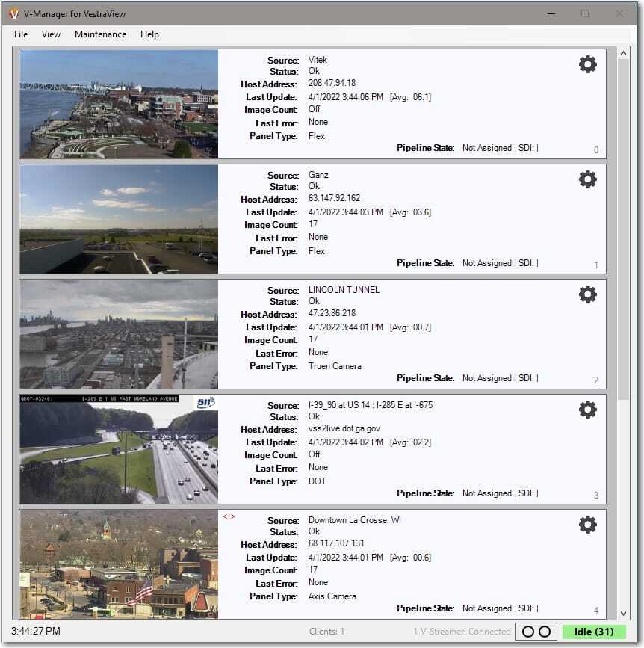Click Clients: 1 in status bar
This screenshot has height=648, width=644.
[326, 632]
